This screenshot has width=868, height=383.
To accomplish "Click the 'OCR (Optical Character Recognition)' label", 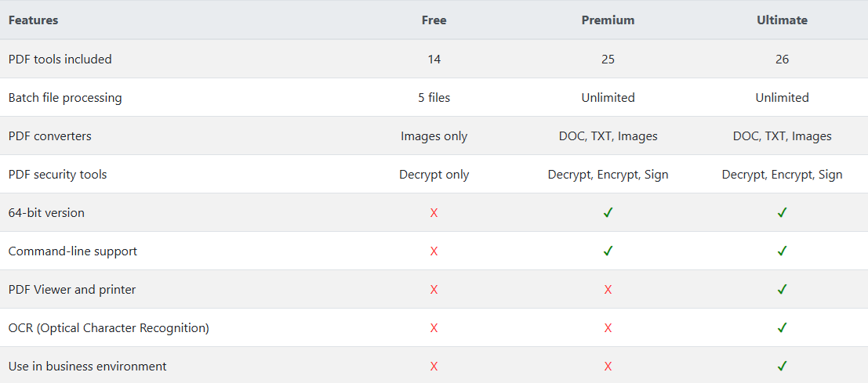I will tap(108, 328).
